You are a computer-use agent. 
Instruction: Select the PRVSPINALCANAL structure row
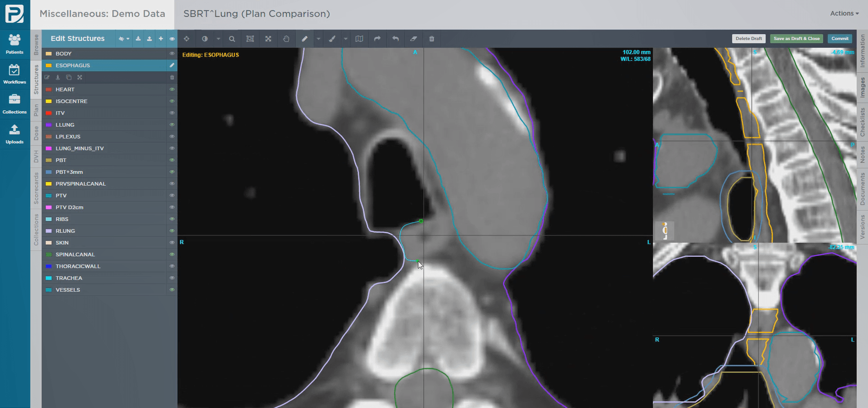(109, 184)
